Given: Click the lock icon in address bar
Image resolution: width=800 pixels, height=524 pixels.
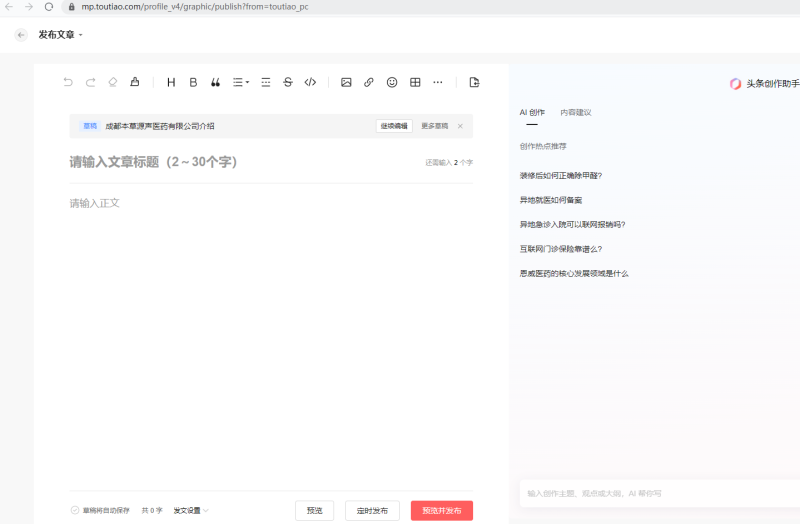Looking at the screenshot, I should 71,7.
